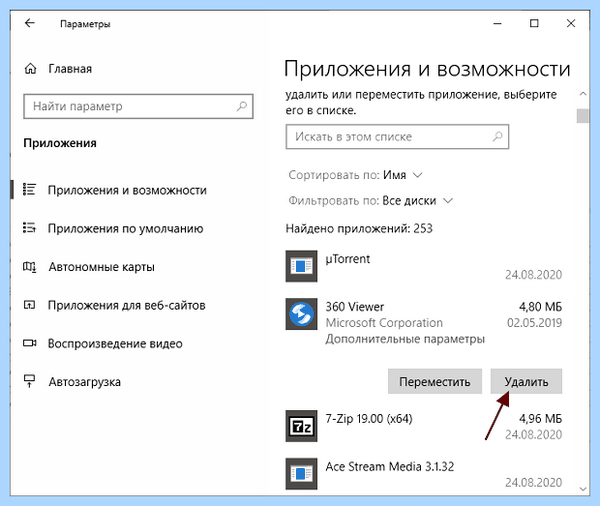Maximize the Параметры window
The image size is (600, 506).
534,24
